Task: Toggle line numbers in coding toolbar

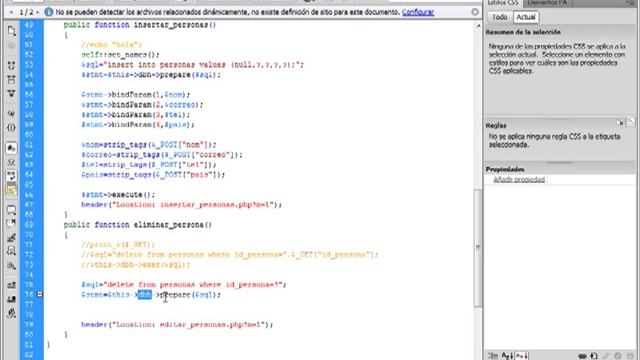Action: [x=11, y=148]
